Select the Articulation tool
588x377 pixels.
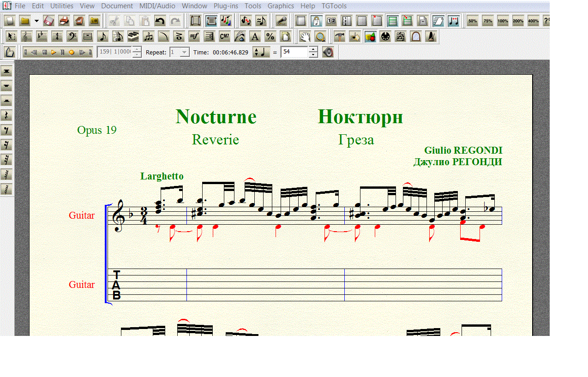tap(179, 36)
